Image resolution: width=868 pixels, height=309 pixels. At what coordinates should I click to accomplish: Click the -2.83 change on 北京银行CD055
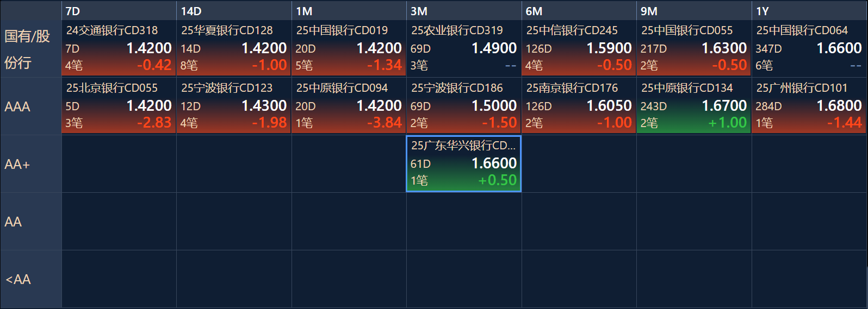(x=154, y=123)
